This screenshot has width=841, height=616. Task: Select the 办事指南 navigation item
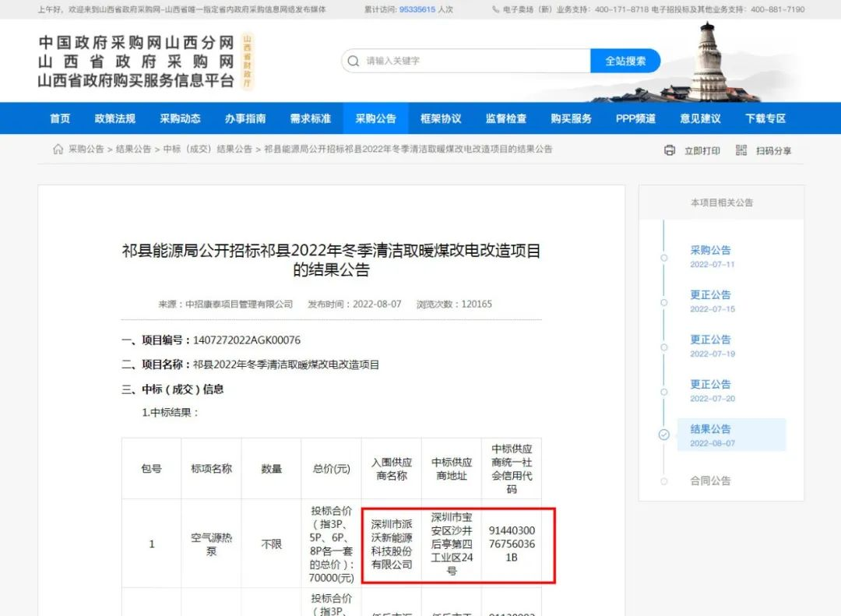(245, 118)
